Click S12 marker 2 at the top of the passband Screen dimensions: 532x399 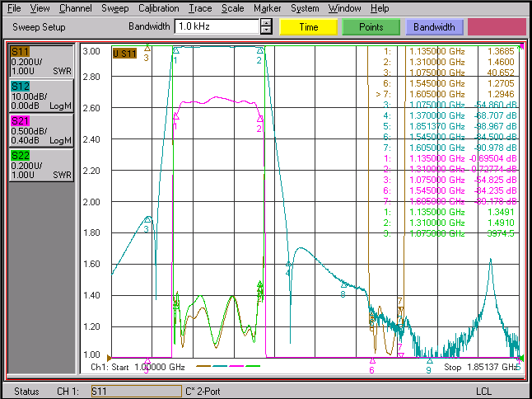coord(260,50)
